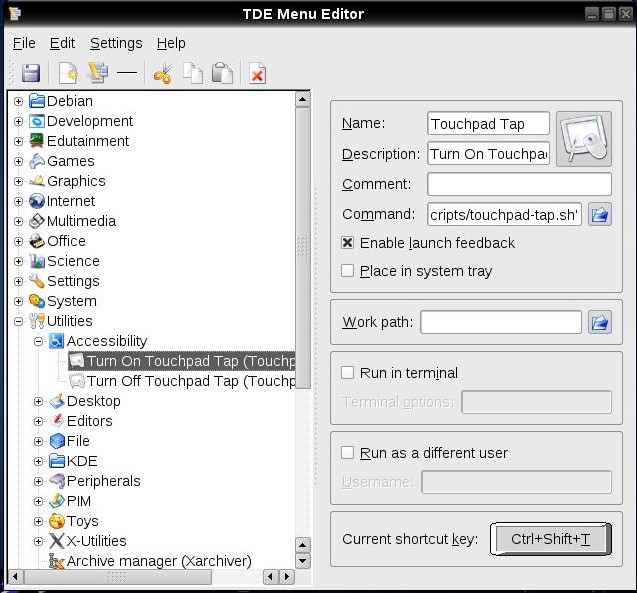Change the Ctrl+Shift+T shortcut key
The width and height of the screenshot is (637, 593).
pos(550,539)
